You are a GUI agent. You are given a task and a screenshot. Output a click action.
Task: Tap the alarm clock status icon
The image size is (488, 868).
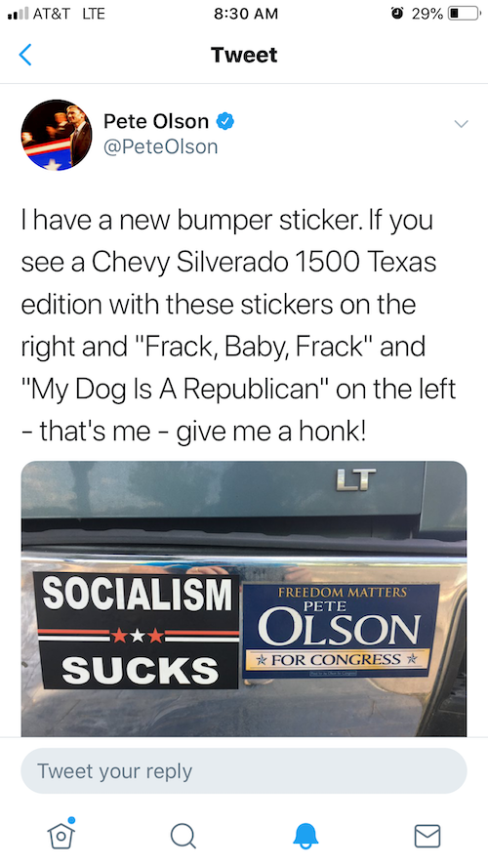pyautogui.click(x=397, y=14)
